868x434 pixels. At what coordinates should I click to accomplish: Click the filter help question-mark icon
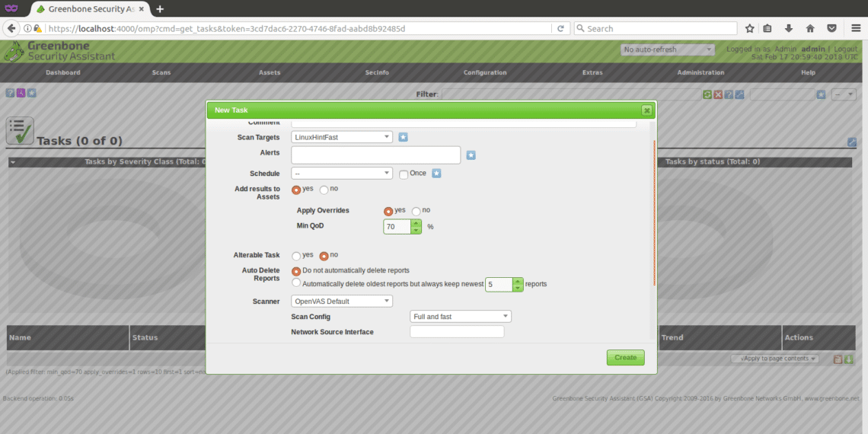[x=729, y=94]
